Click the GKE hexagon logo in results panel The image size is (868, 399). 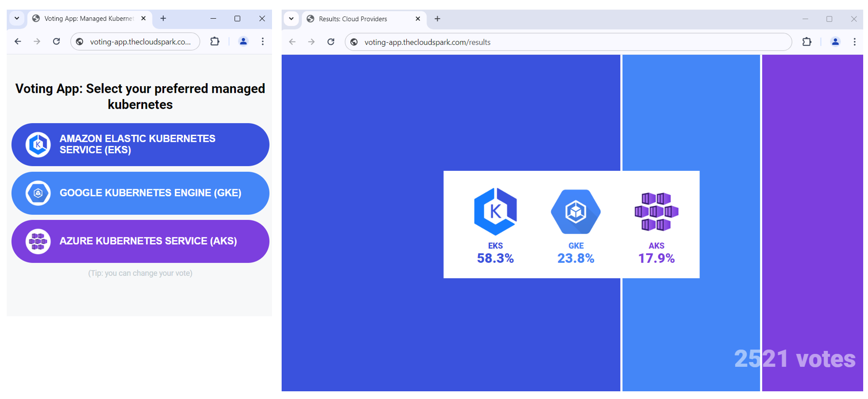[x=576, y=212]
